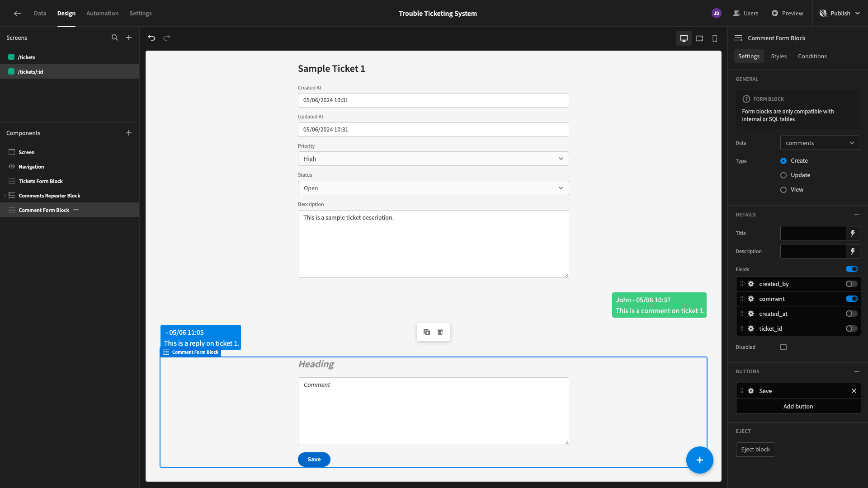This screenshot has width=868, height=488.
Task: Select the View type radio
Action: (x=783, y=190)
